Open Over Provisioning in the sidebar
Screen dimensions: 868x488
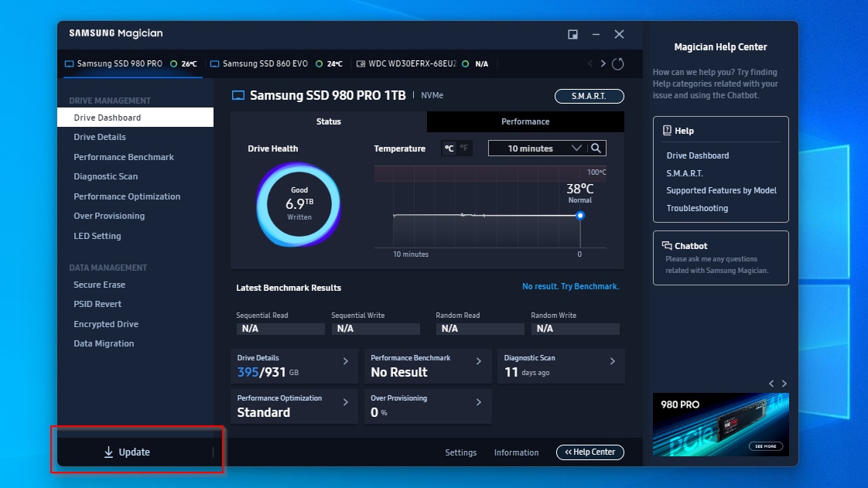[x=109, y=216]
